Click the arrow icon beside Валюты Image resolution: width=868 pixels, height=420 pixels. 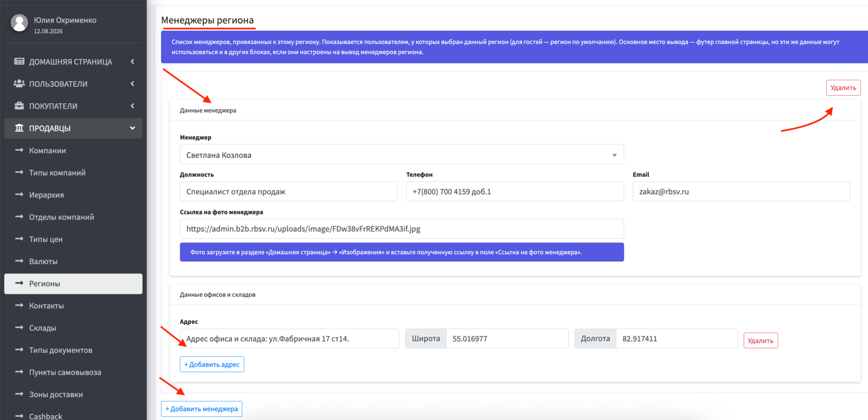[x=19, y=261]
